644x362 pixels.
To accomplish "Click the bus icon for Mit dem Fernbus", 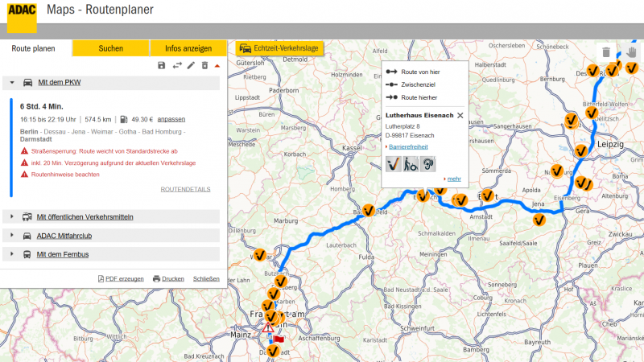I will (x=27, y=254).
